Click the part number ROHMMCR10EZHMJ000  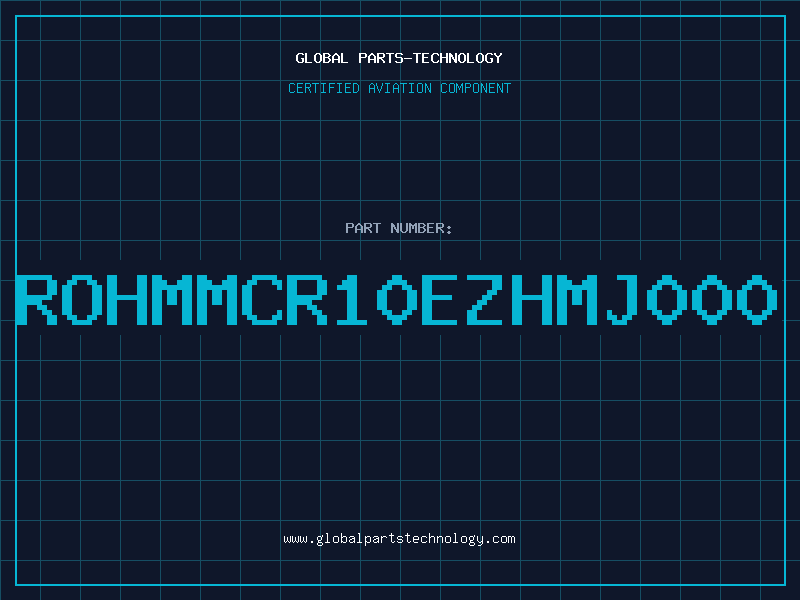[x=397, y=300]
